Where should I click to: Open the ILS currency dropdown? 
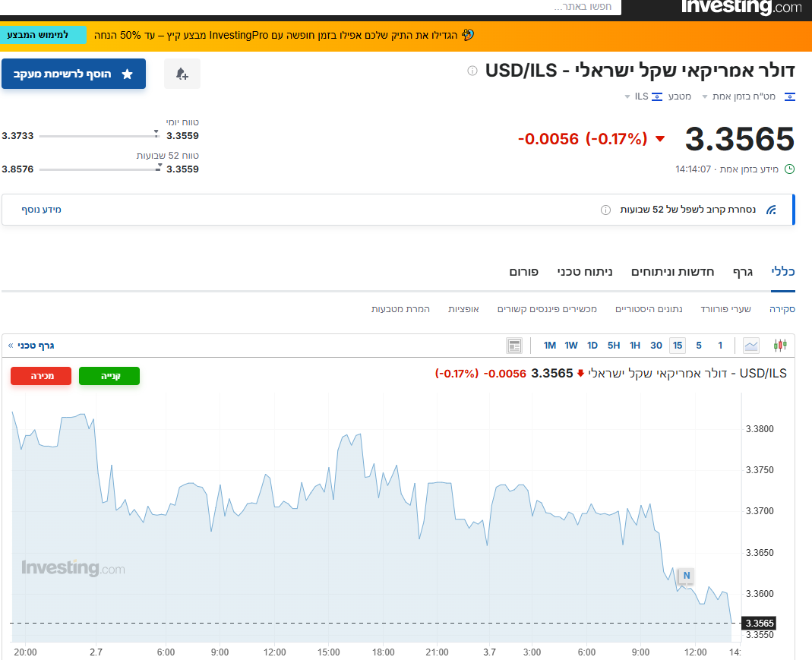coord(638,96)
